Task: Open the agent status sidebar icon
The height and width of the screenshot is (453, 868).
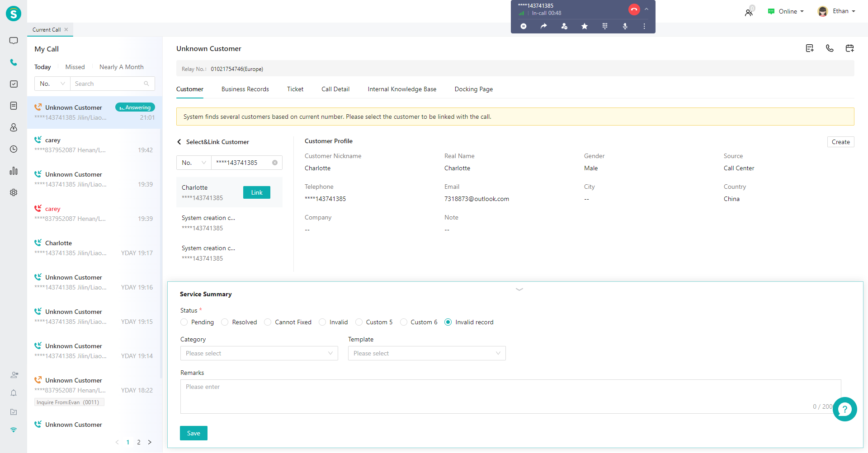Action: point(14,375)
